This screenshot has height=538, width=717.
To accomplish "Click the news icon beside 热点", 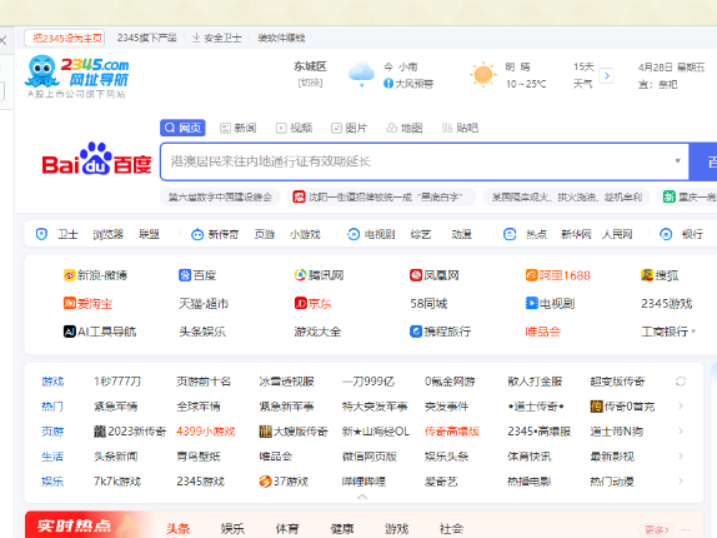I will (x=509, y=234).
